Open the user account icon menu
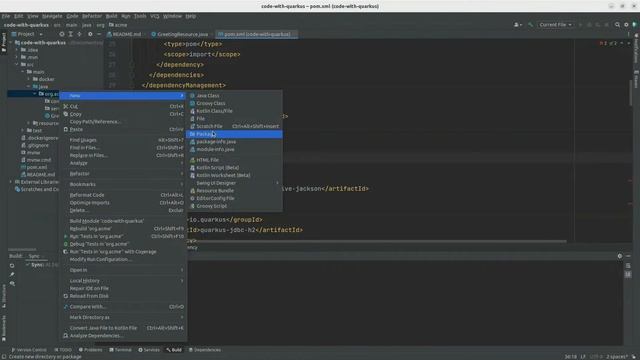640x360 pixels. (517, 25)
